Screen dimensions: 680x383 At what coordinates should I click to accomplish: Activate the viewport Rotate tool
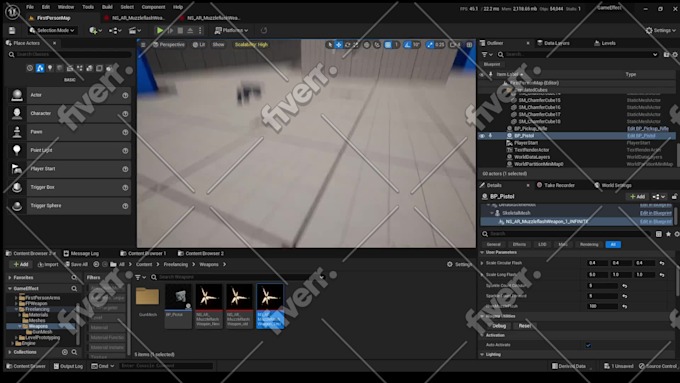tap(347, 45)
